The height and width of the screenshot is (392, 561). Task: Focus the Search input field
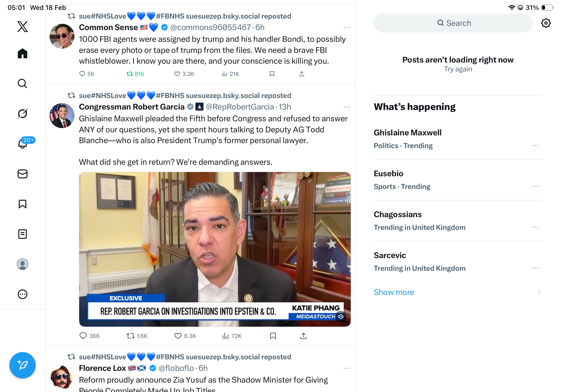[453, 23]
